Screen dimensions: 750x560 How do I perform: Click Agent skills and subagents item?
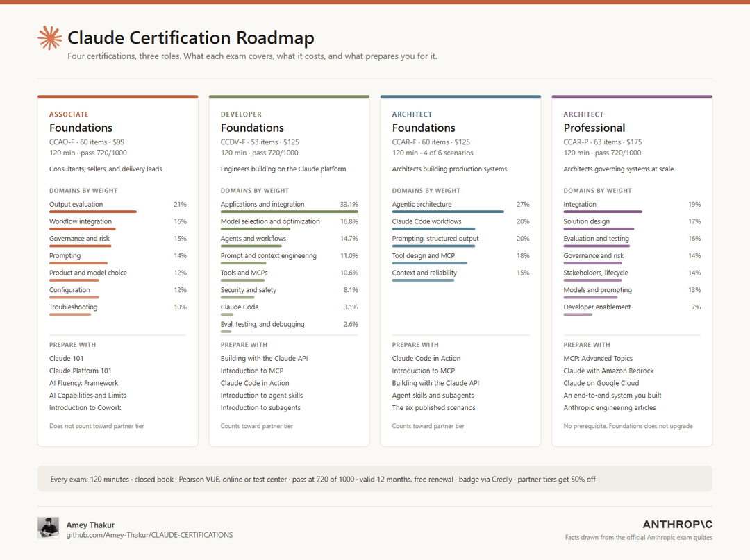(433, 396)
